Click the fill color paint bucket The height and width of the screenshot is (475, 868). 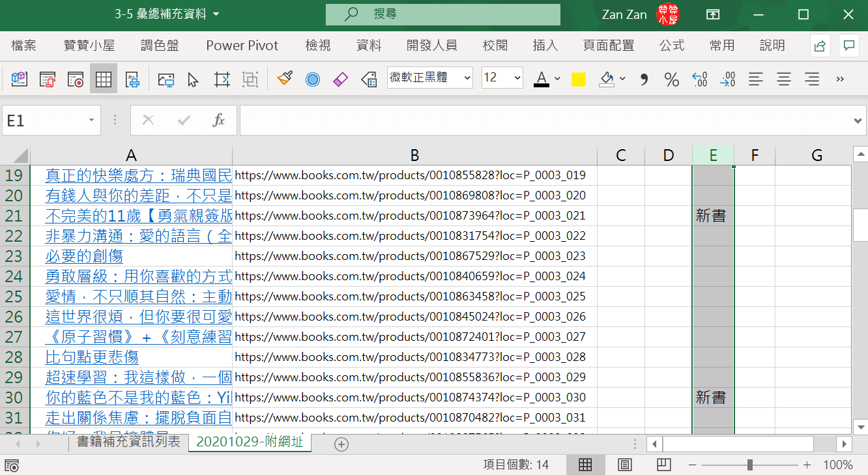pyautogui.click(x=607, y=79)
